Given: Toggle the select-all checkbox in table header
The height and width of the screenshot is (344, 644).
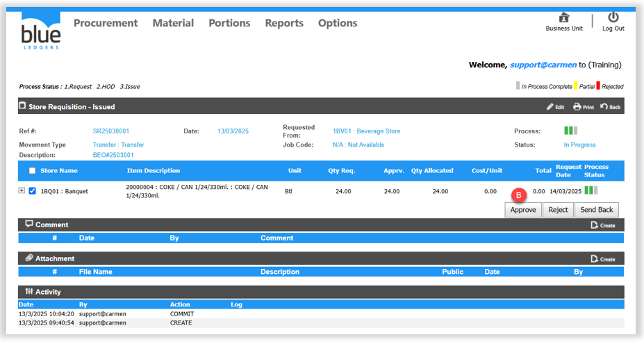Looking at the screenshot, I should pos(32,171).
